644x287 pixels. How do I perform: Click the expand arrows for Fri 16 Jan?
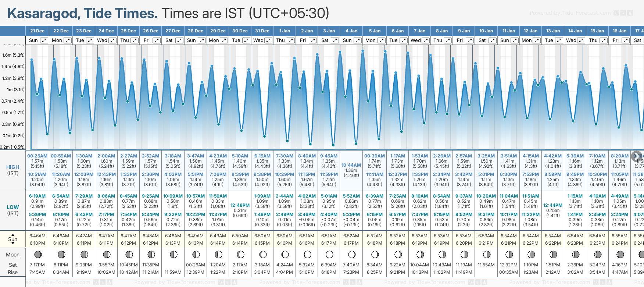tap(625, 40)
